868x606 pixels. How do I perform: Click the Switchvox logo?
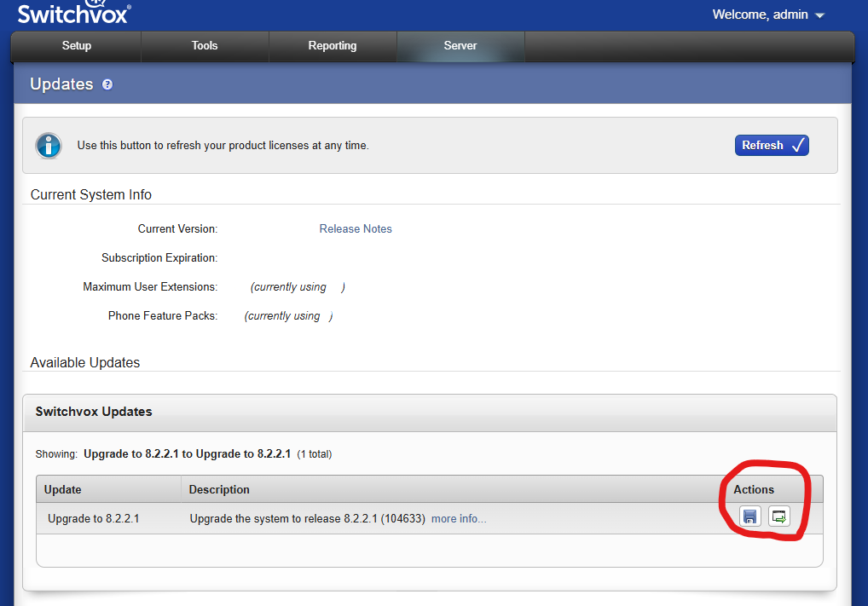[73, 14]
